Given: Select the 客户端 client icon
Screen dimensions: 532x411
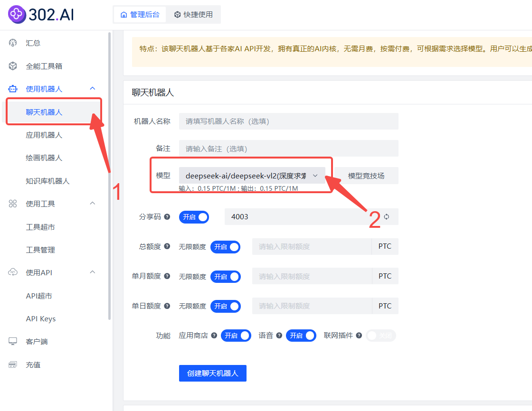Looking at the screenshot, I should [x=11, y=341].
